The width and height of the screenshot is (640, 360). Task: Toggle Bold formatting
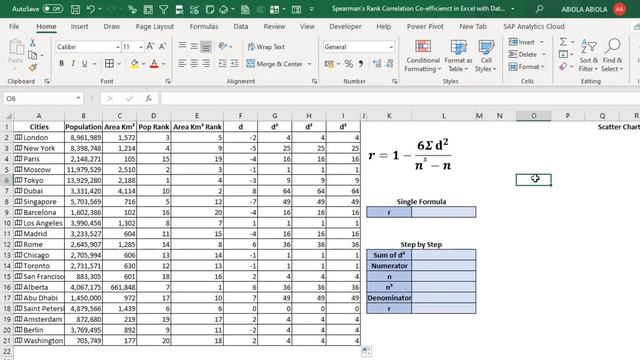(61, 64)
